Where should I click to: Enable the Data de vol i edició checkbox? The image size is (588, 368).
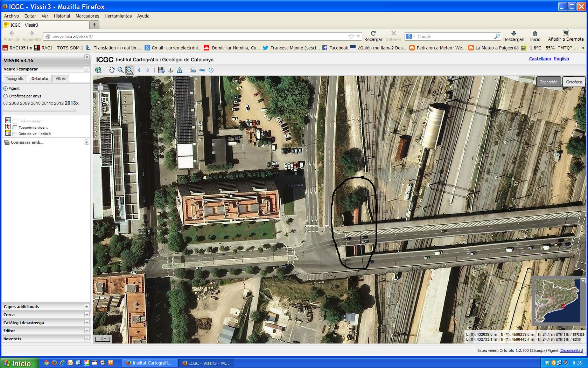tap(15, 134)
